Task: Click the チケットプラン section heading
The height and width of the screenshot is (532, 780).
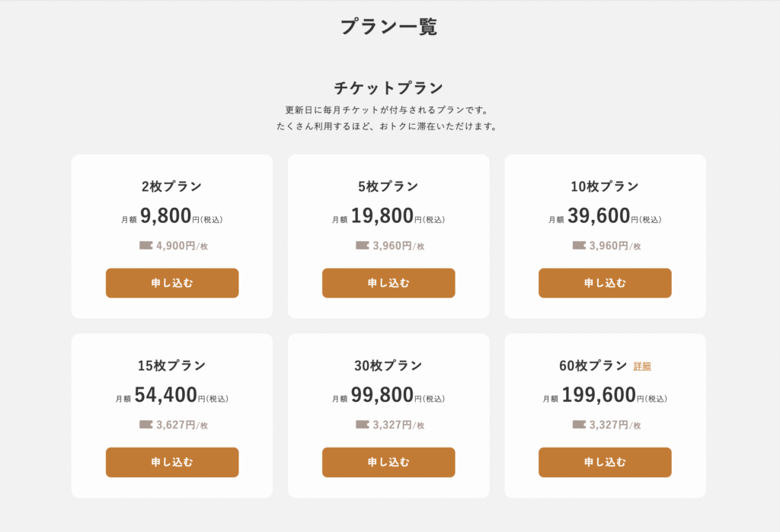Action: pos(388,88)
